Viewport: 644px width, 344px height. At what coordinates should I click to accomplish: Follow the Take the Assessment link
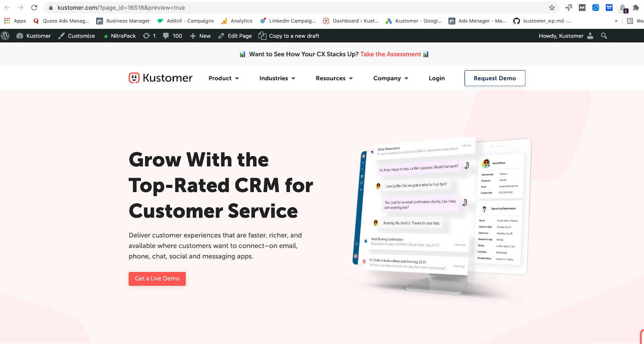point(390,54)
